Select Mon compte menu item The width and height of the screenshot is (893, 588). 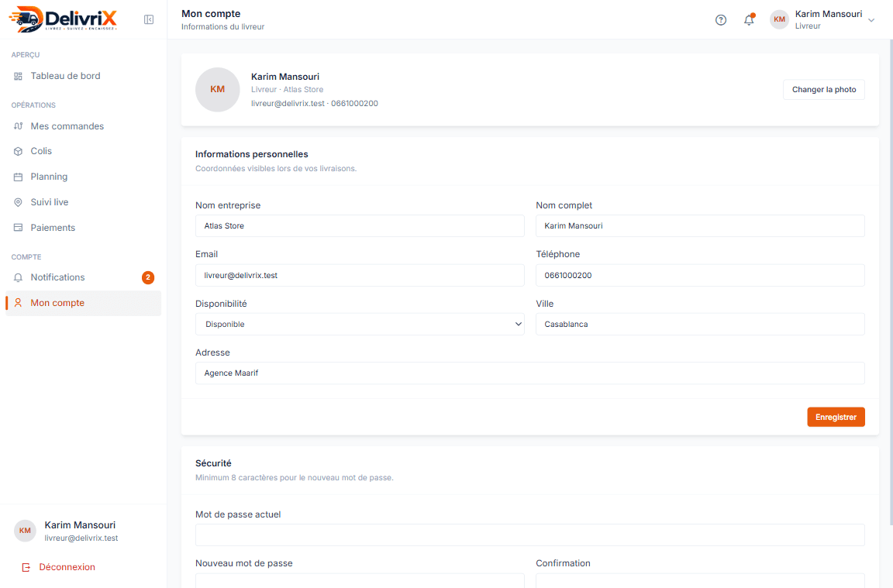pyautogui.click(x=83, y=303)
